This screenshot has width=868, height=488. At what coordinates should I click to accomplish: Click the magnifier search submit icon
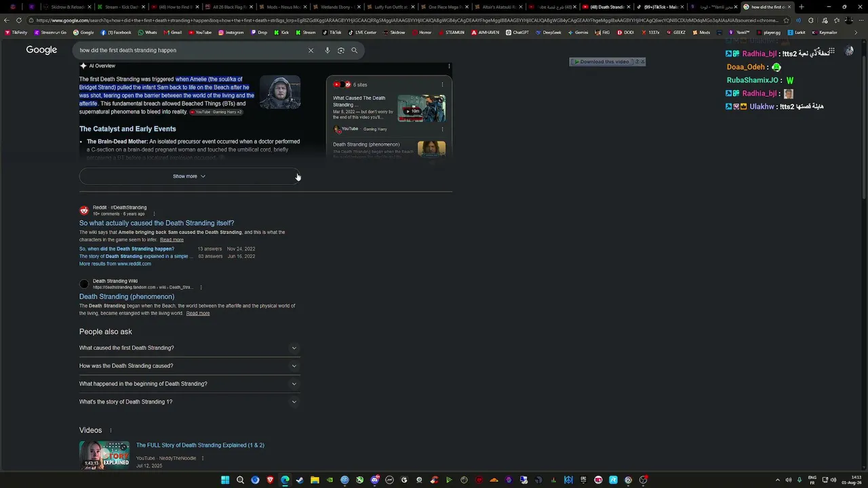point(354,50)
